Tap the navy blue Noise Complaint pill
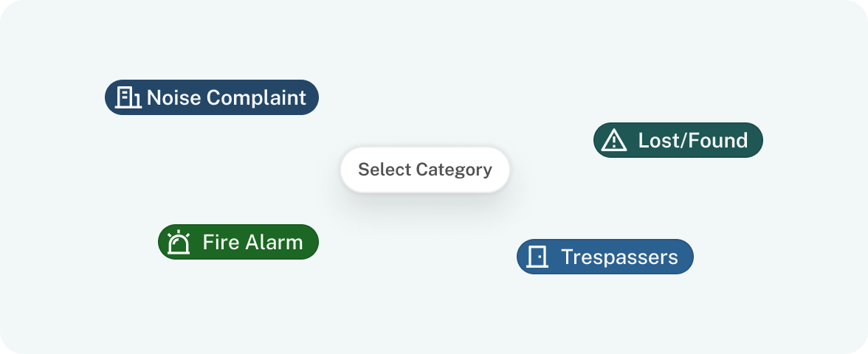 point(211,97)
